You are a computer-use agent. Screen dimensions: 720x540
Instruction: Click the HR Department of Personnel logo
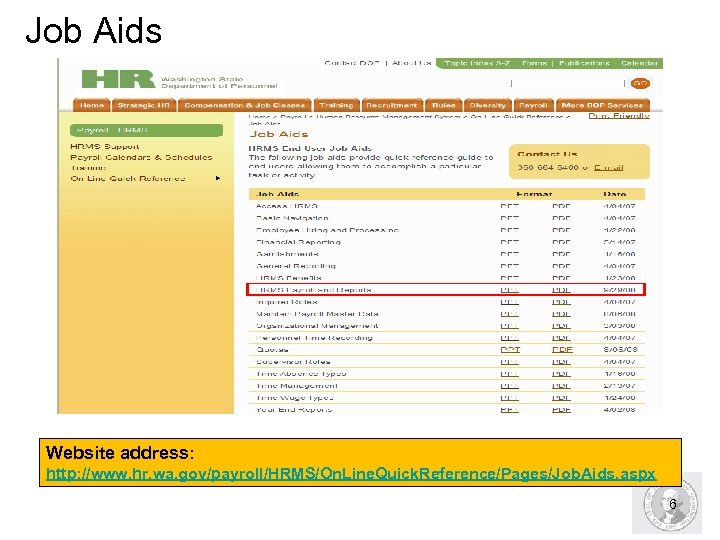point(179,79)
